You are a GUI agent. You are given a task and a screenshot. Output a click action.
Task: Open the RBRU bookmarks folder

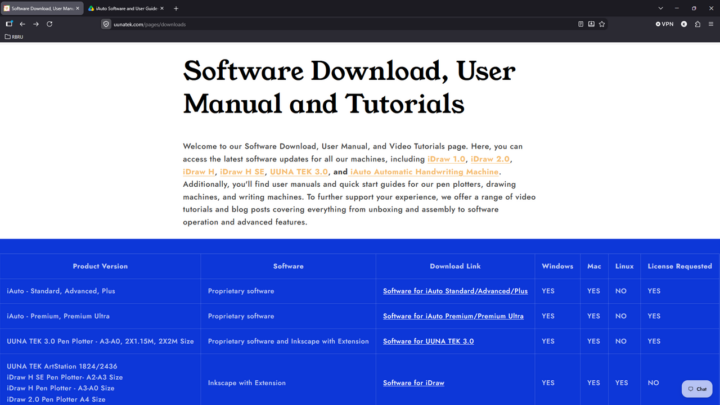tap(14, 37)
